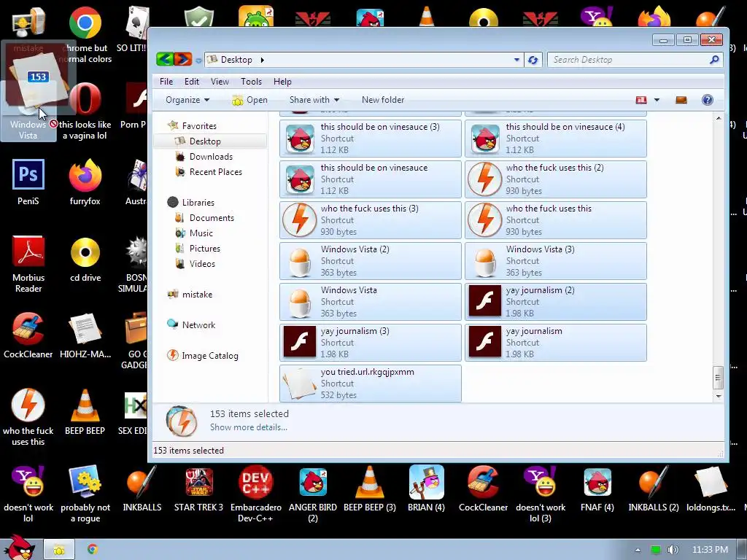Open Music library
Image resolution: width=747 pixels, height=560 pixels.
(194, 233)
